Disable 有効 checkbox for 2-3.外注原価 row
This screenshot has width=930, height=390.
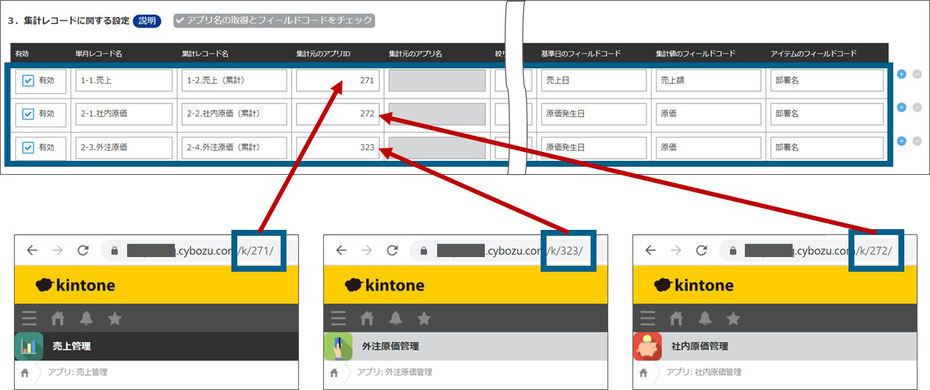28,147
